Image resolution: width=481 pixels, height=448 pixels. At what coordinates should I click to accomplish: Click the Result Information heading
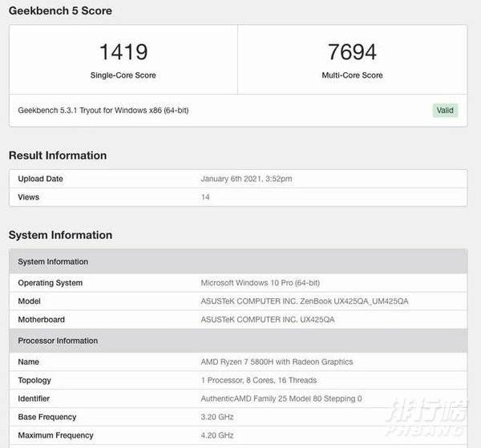(58, 155)
